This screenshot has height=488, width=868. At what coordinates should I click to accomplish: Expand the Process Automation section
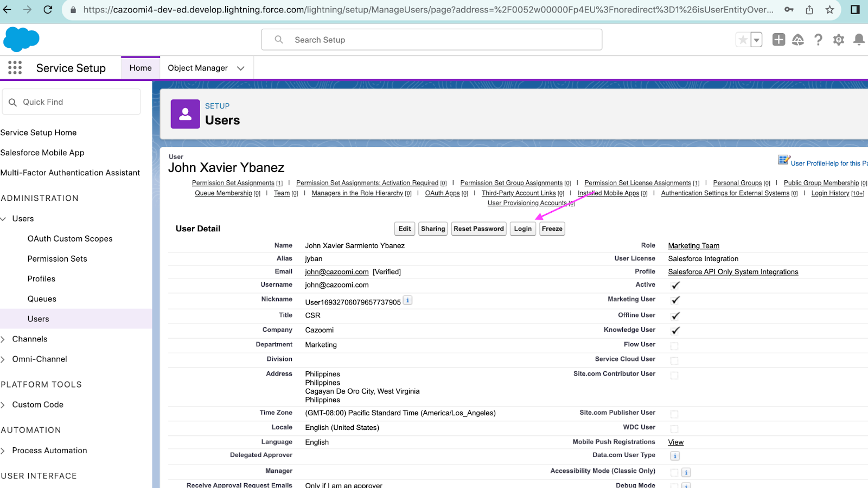(x=3, y=451)
